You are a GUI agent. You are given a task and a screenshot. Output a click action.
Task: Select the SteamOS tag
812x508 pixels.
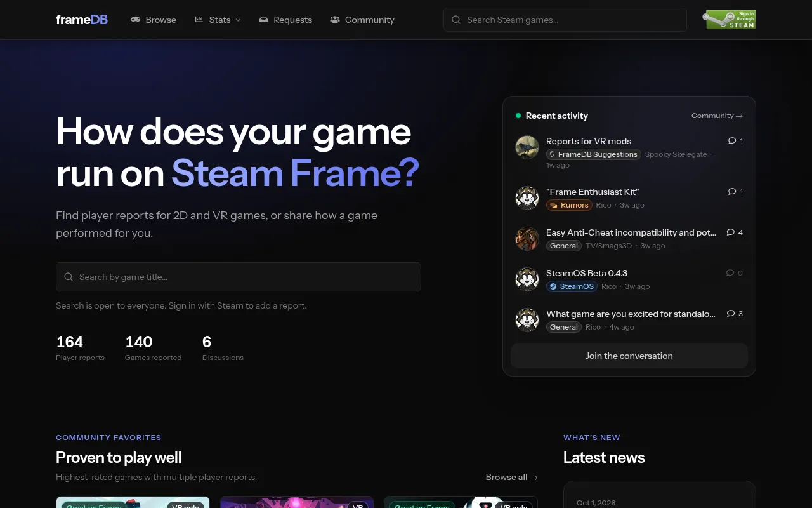click(x=572, y=286)
